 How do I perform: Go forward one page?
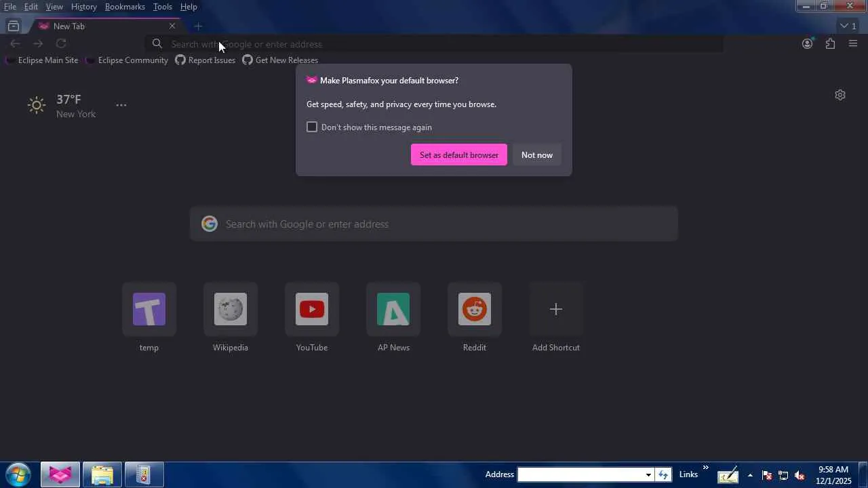(38, 44)
